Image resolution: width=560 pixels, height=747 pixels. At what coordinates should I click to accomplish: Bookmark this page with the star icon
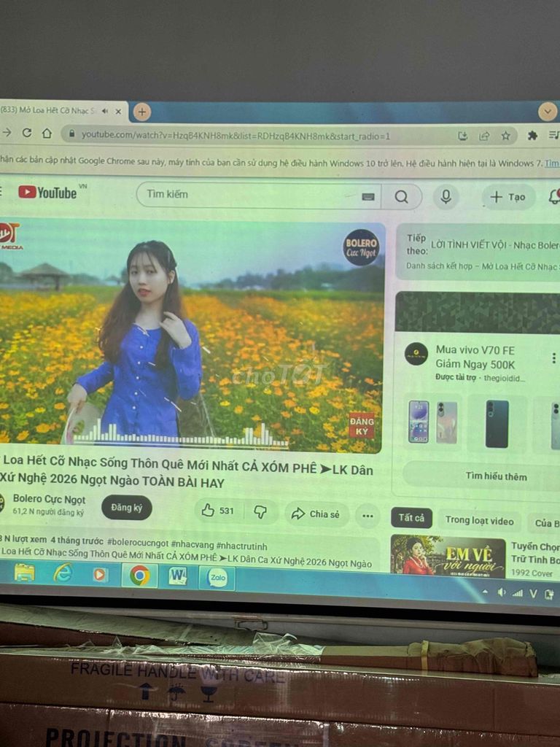coord(506,136)
